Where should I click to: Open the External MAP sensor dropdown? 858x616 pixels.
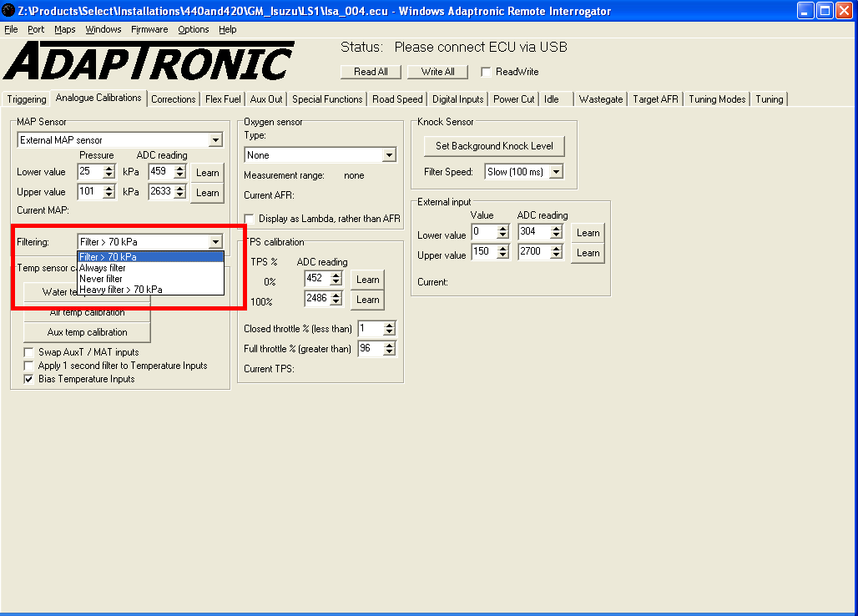tap(215, 140)
